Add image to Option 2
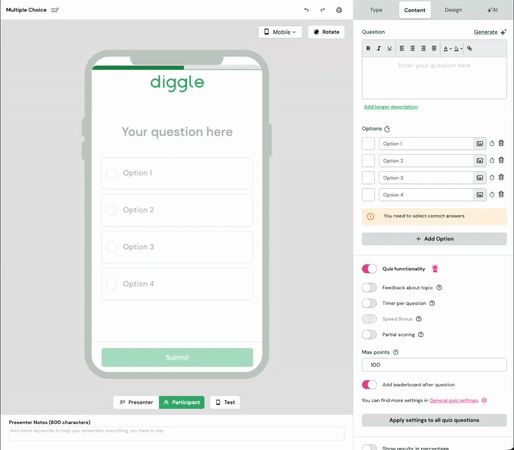 [479, 161]
